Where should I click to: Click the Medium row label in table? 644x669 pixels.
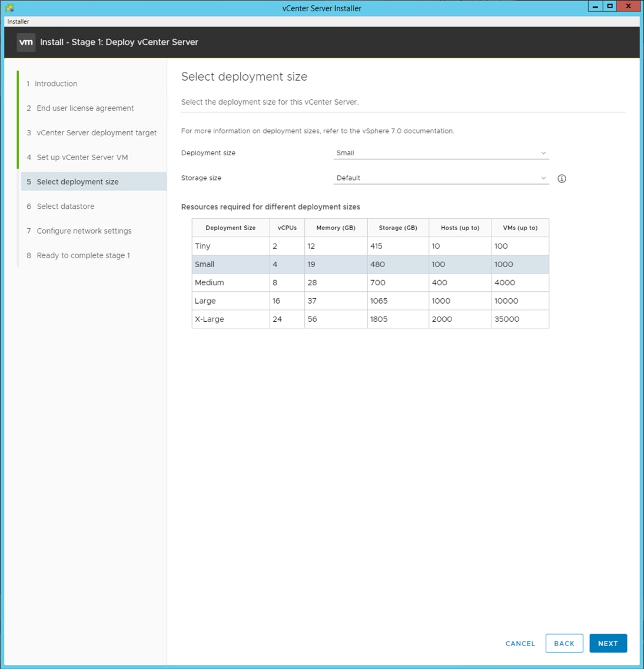click(x=209, y=283)
